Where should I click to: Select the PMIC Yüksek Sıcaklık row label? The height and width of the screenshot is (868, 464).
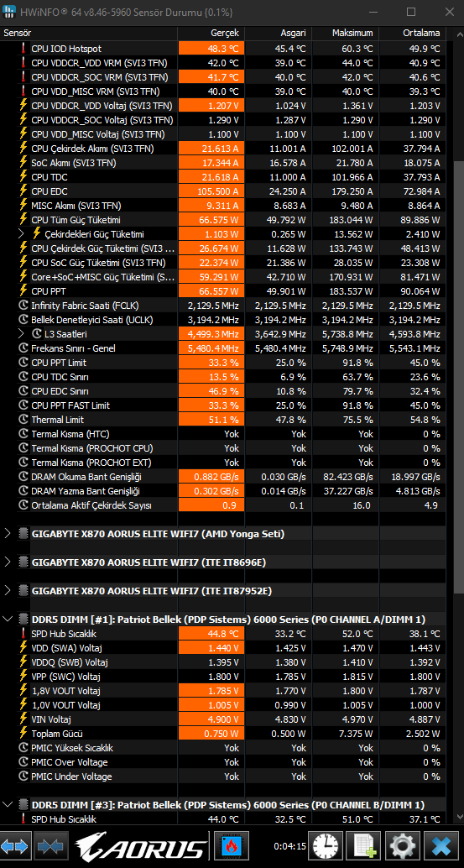point(72,748)
